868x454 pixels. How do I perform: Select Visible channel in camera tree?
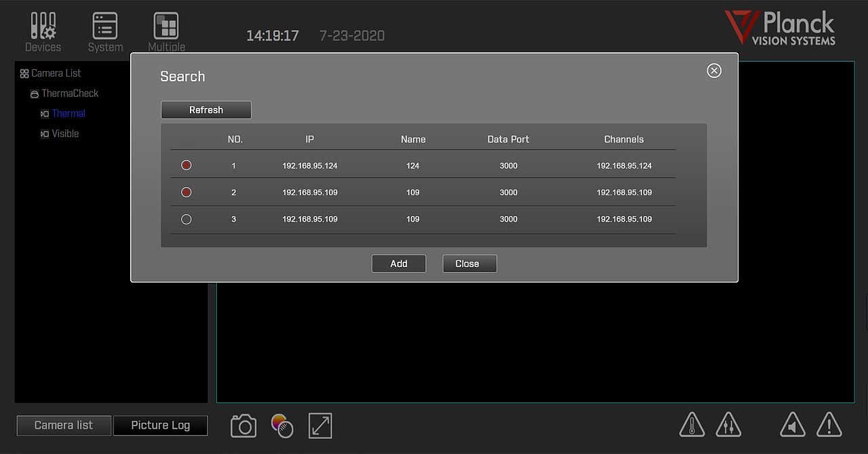coord(65,134)
